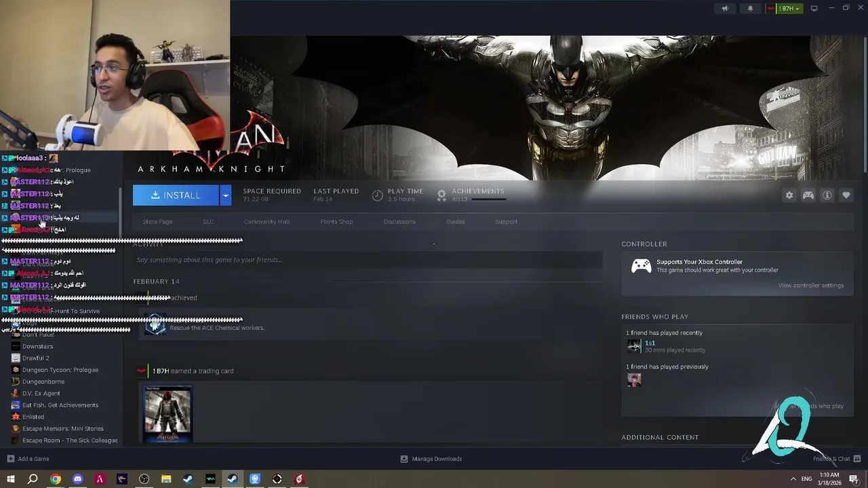Open Windows taskbar search

pos(33,479)
